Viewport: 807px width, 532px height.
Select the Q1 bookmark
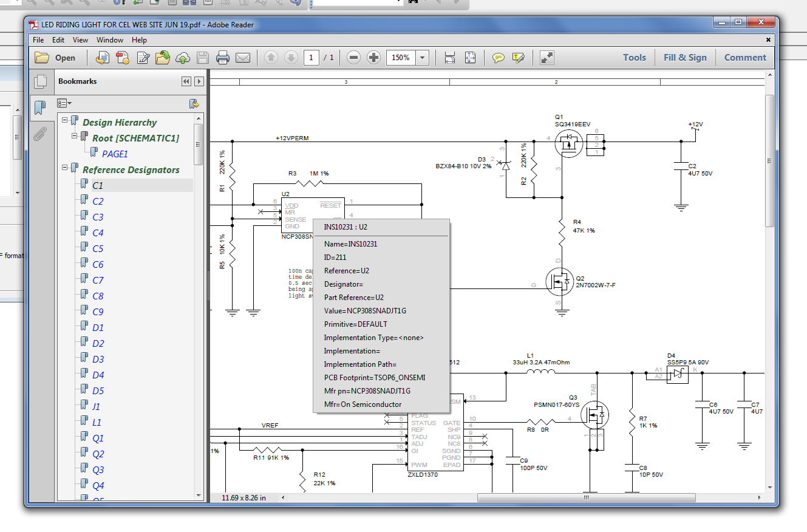pyautogui.click(x=98, y=438)
